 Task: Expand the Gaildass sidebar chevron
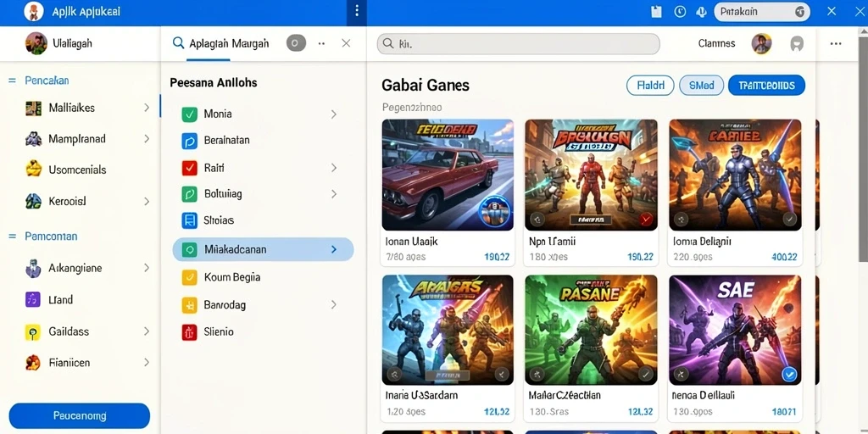(147, 331)
